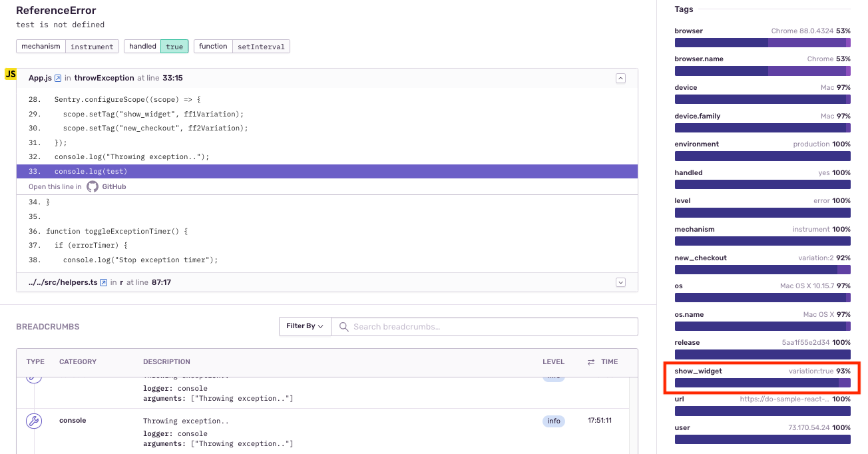Click the console wrench breadcrumb icon
The height and width of the screenshot is (454, 868).
click(x=34, y=421)
